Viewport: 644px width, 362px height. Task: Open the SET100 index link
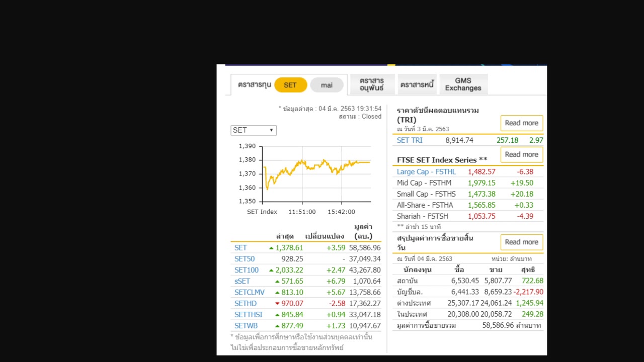click(247, 270)
